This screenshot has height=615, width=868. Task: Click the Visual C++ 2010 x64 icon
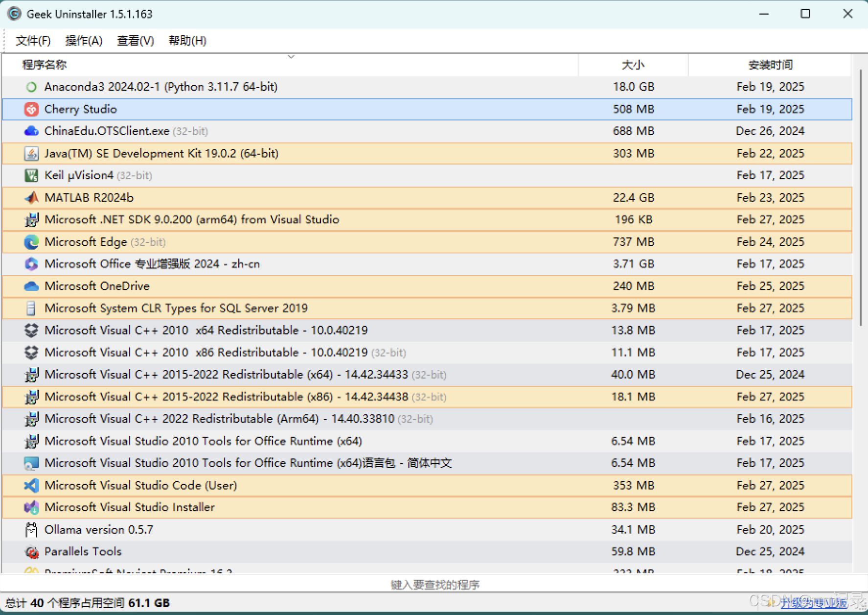click(x=31, y=331)
